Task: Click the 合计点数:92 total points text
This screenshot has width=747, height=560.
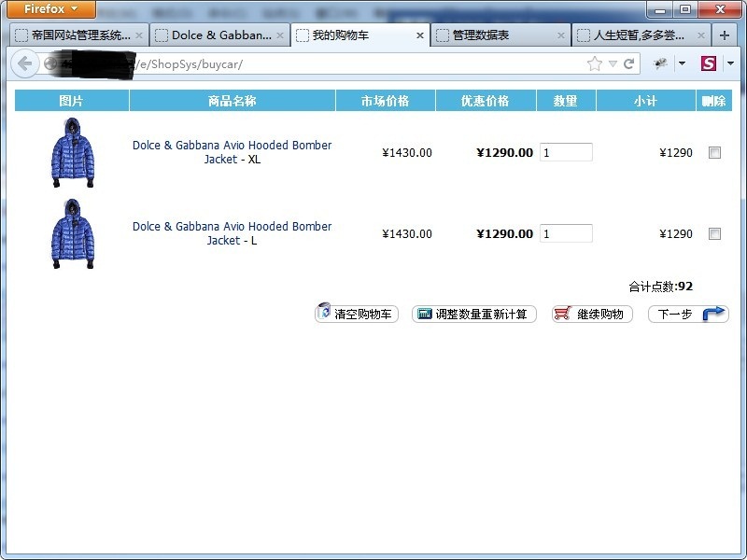Action: [x=661, y=287]
